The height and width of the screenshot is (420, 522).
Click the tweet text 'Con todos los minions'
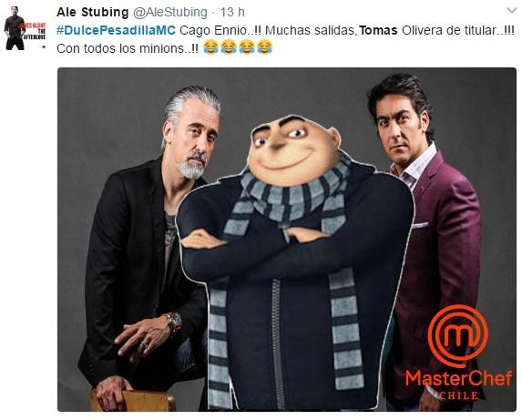coord(120,48)
